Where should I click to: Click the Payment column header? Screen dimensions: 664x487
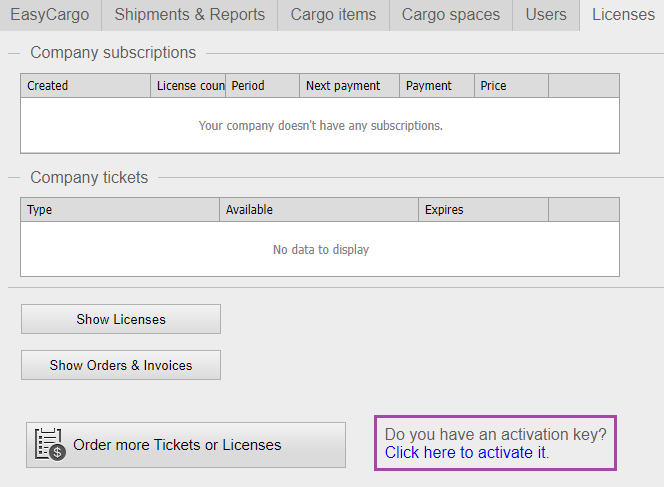coord(436,86)
